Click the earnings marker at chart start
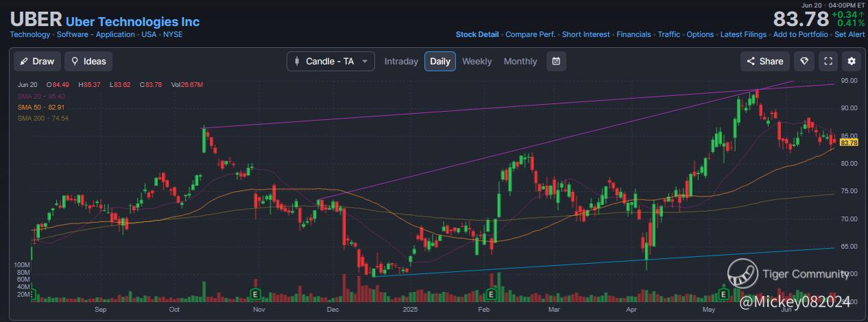The height and width of the screenshot is (322, 868). pos(32,294)
